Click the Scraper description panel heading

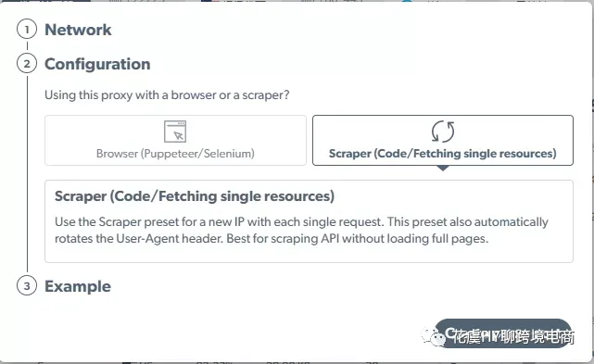coord(195,196)
